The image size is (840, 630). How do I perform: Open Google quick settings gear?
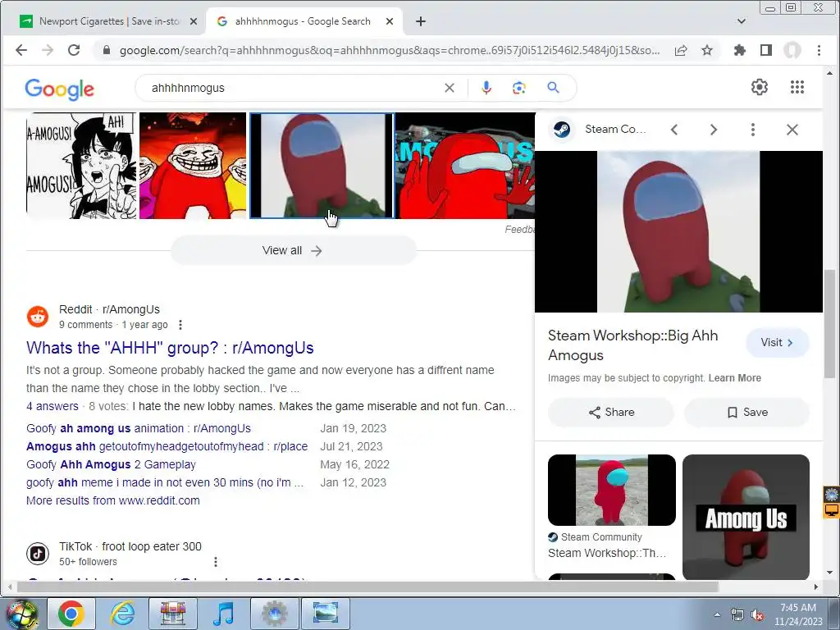point(760,87)
